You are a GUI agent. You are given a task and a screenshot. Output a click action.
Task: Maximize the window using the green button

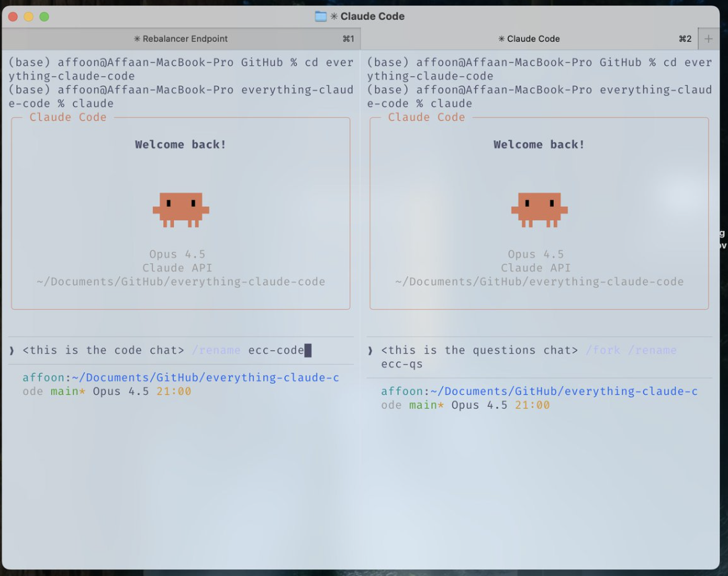pos(44,17)
